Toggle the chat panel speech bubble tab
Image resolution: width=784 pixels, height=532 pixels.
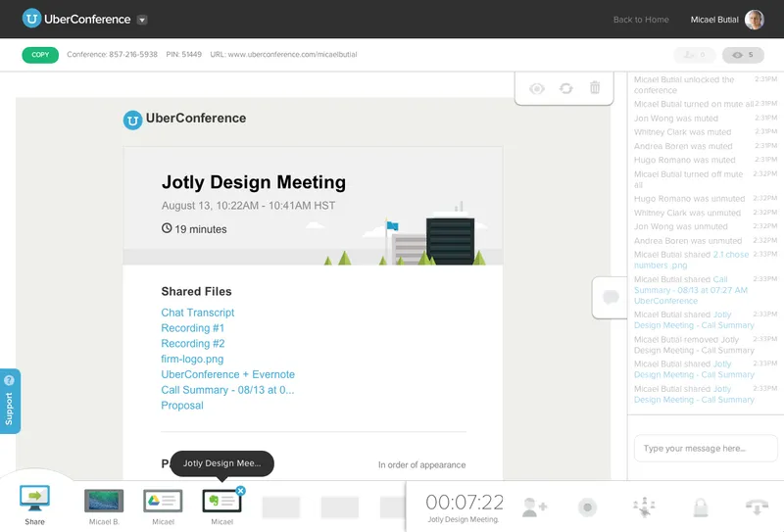611,297
